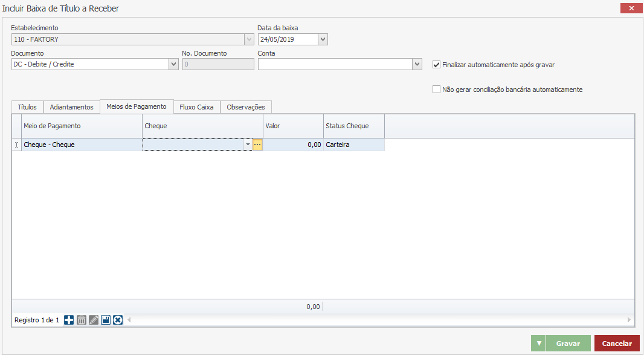Click the edit record pencil icon
644x355 pixels.
[x=94, y=320]
